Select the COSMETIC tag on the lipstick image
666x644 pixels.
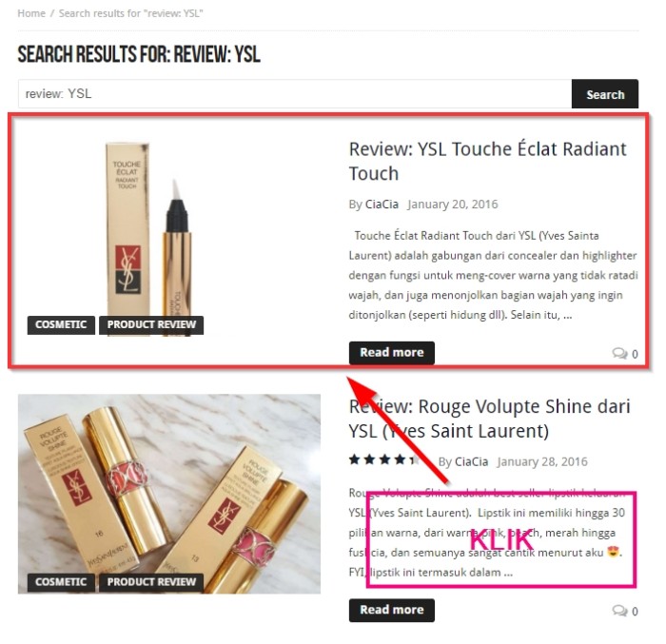[61, 582]
